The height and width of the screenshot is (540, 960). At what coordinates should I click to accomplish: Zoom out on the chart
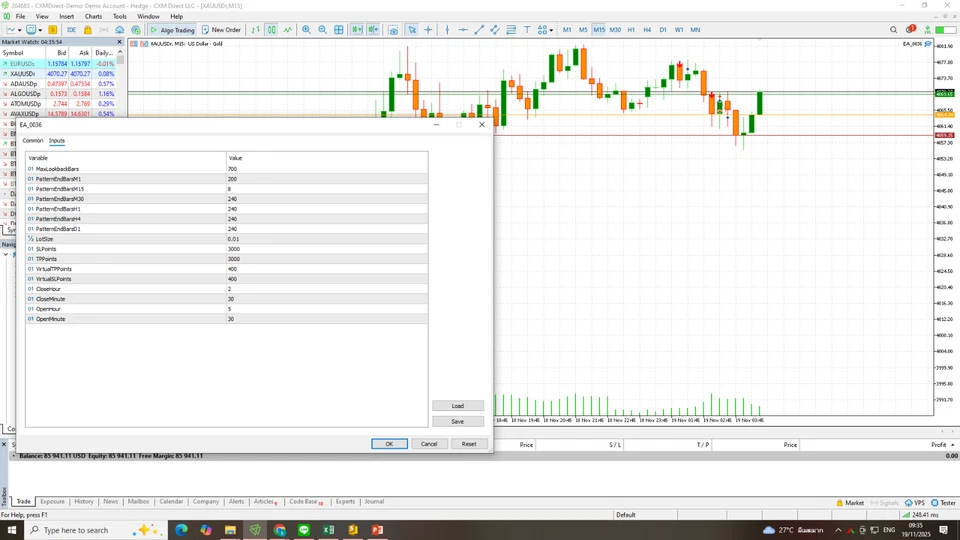(322, 29)
